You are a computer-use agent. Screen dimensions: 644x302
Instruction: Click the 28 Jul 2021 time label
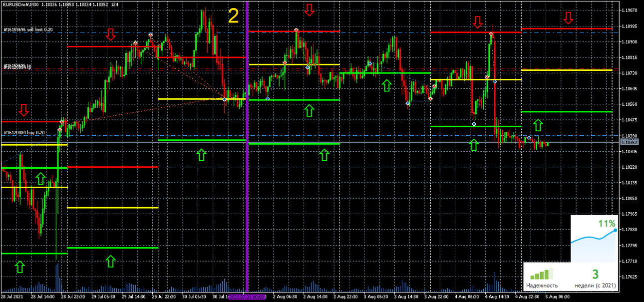coord(11,297)
